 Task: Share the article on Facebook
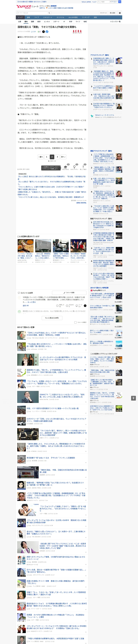pos(47,32)
